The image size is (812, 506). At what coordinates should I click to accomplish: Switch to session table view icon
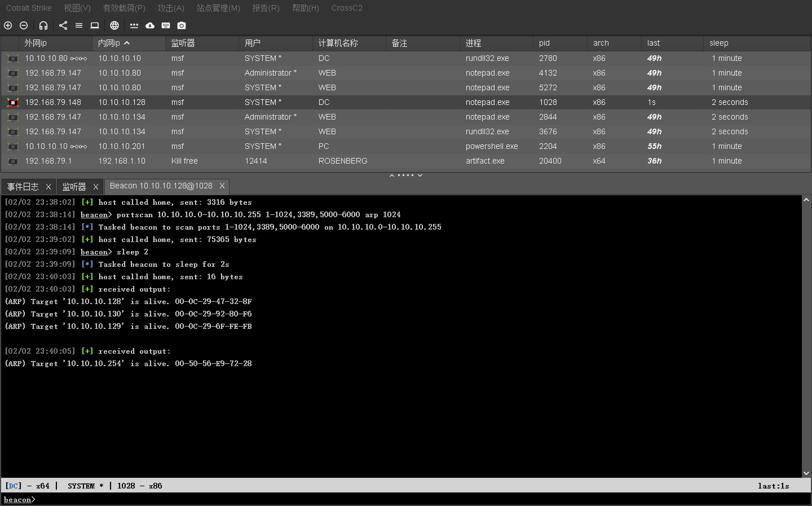(79, 25)
